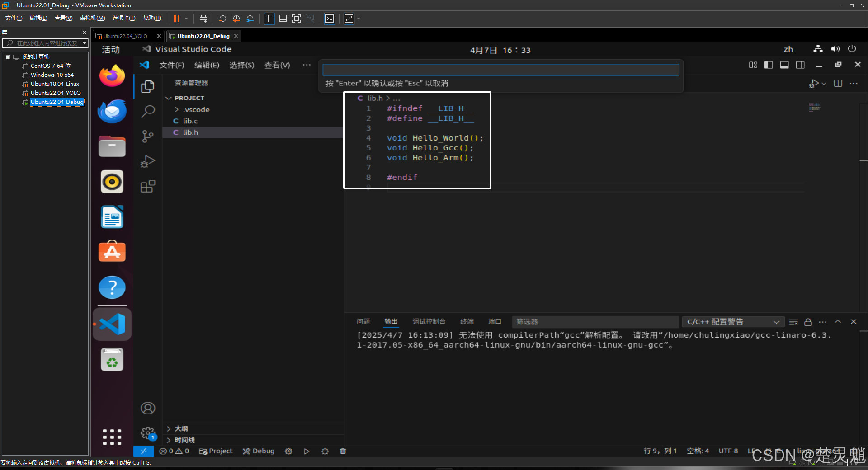
Task: Switch to the 问题 panel tab
Action: [x=363, y=321]
